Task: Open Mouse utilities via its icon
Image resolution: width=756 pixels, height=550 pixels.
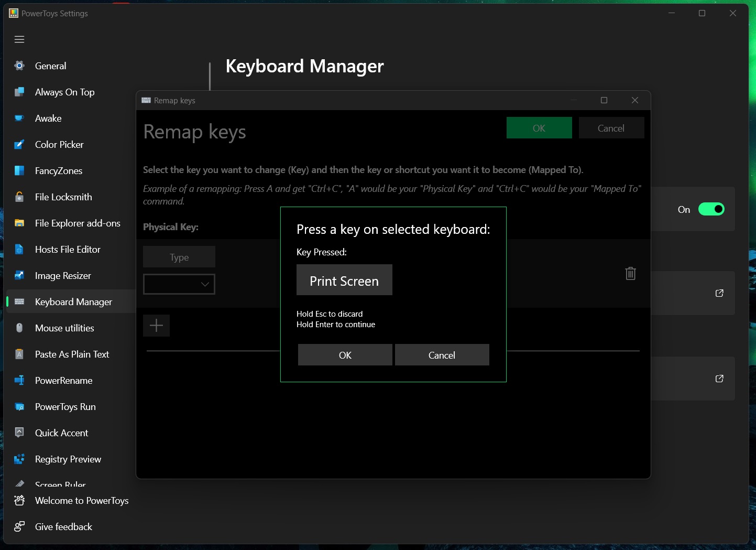Action: 19,328
